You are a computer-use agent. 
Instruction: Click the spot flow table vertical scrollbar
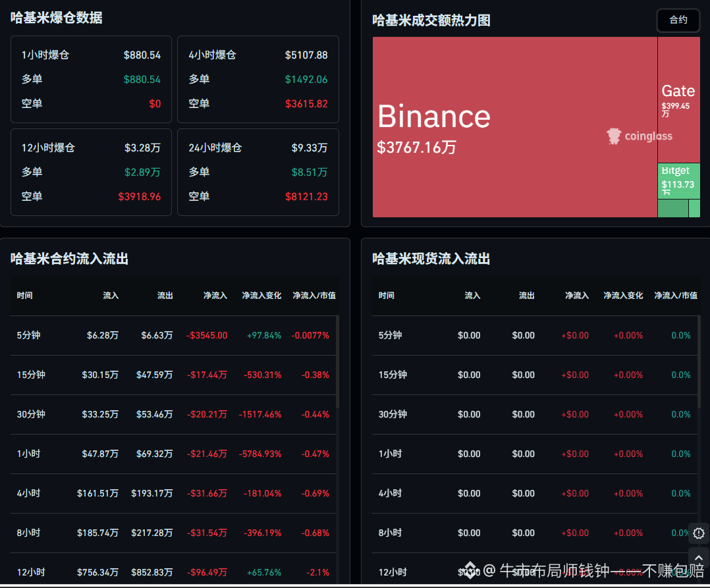(699, 362)
